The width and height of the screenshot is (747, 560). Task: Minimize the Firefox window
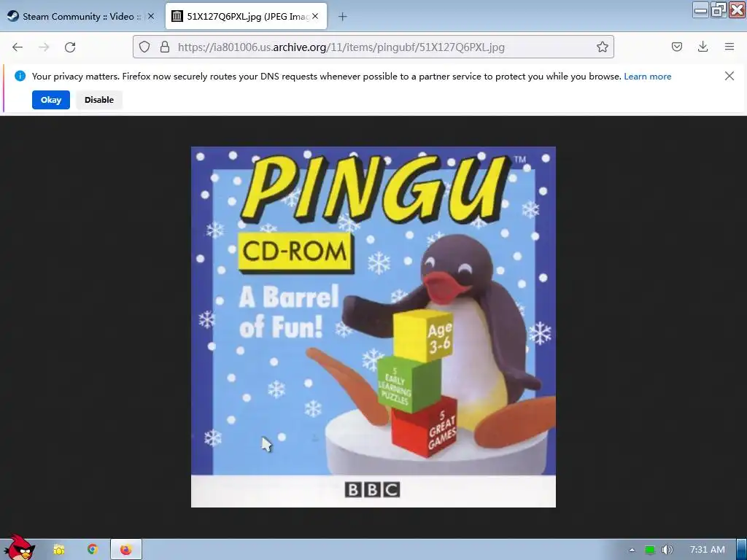(700, 9)
